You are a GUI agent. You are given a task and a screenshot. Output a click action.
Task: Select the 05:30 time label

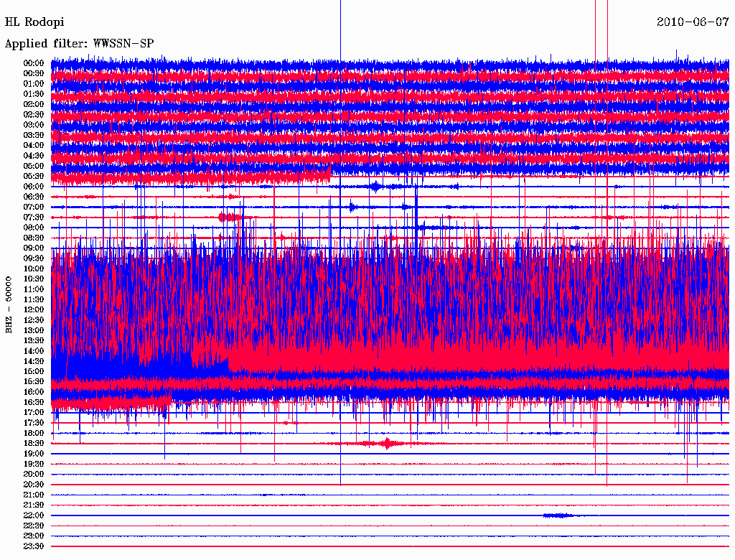click(x=34, y=177)
